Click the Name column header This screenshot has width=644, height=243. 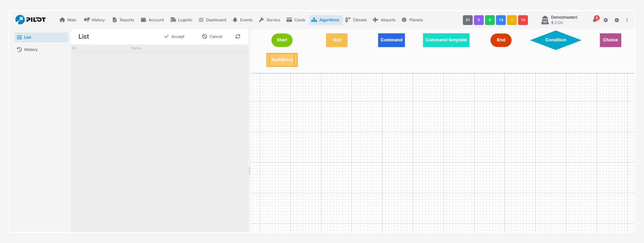pyautogui.click(x=136, y=48)
